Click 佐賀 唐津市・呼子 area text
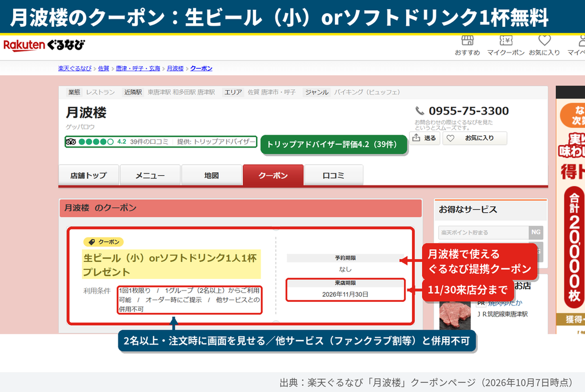 pos(271,92)
